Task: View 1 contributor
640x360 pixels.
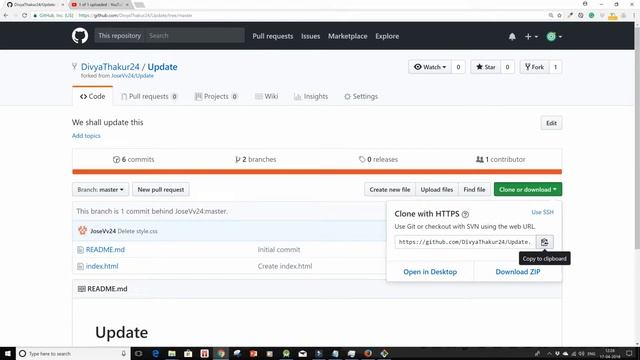Action: pos(501,160)
